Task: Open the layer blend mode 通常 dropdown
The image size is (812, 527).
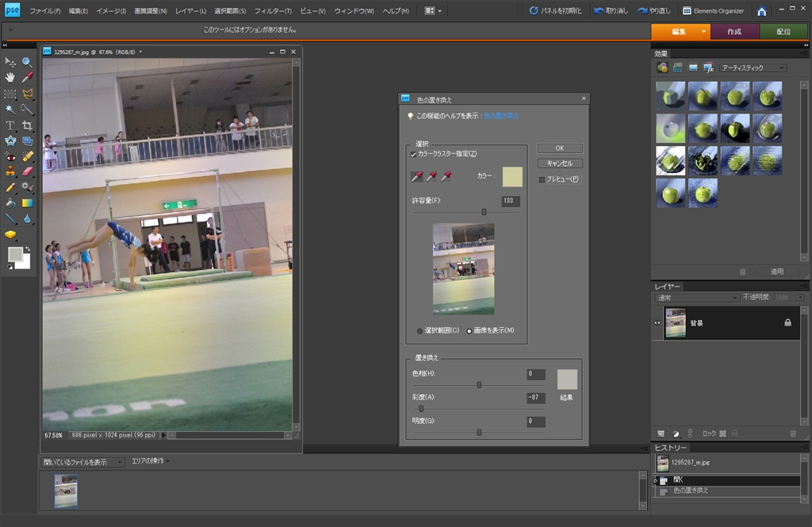Action: [697, 298]
